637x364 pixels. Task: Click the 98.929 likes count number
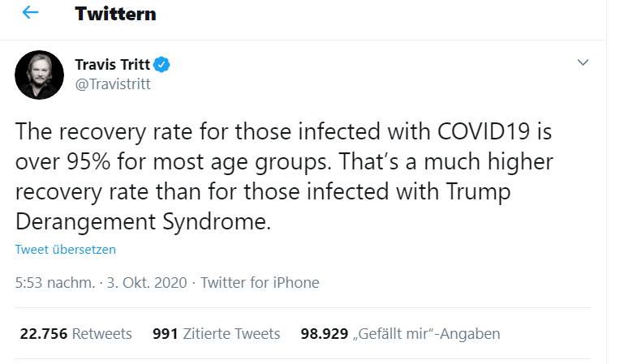coord(325,334)
